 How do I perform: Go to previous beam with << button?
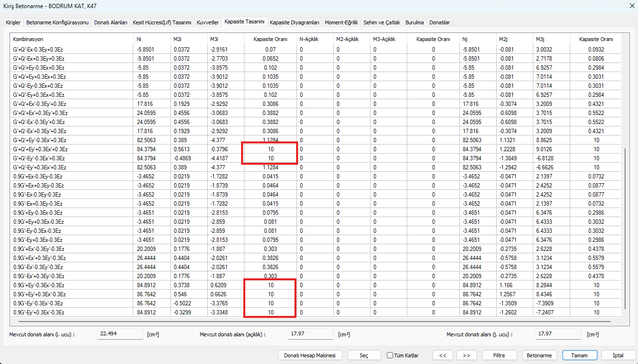443,355
